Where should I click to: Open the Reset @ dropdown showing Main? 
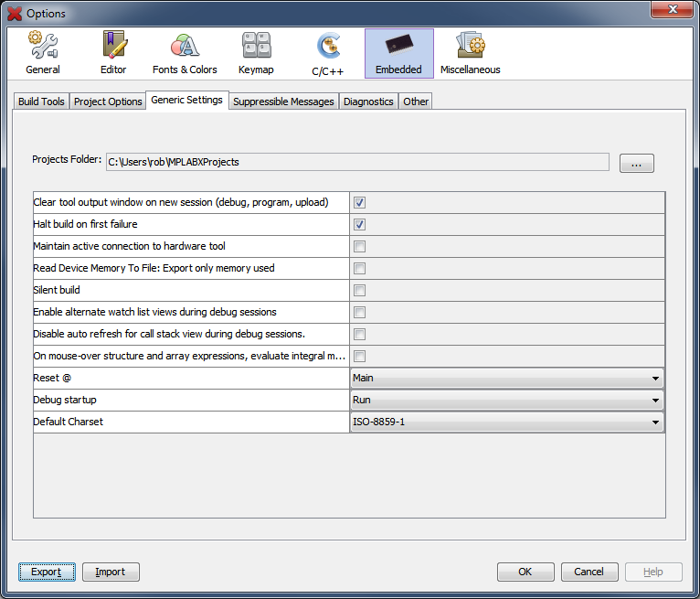(x=507, y=379)
